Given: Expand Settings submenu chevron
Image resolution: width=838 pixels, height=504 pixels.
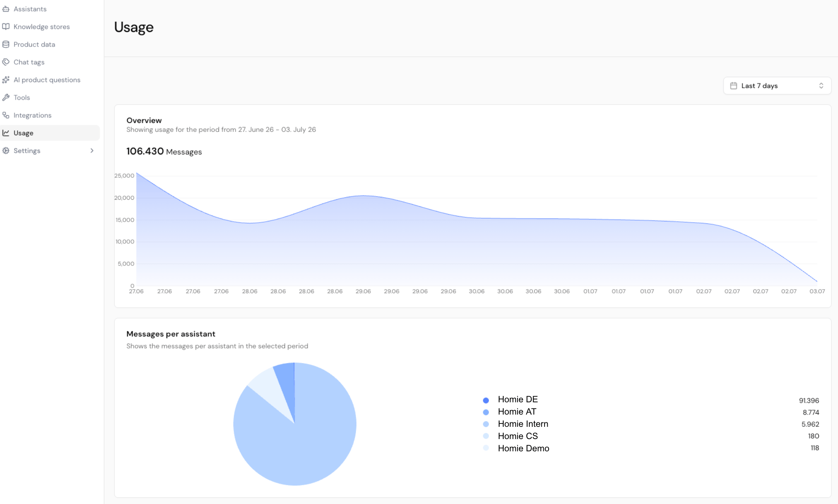Looking at the screenshot, I should coord(92,150).
